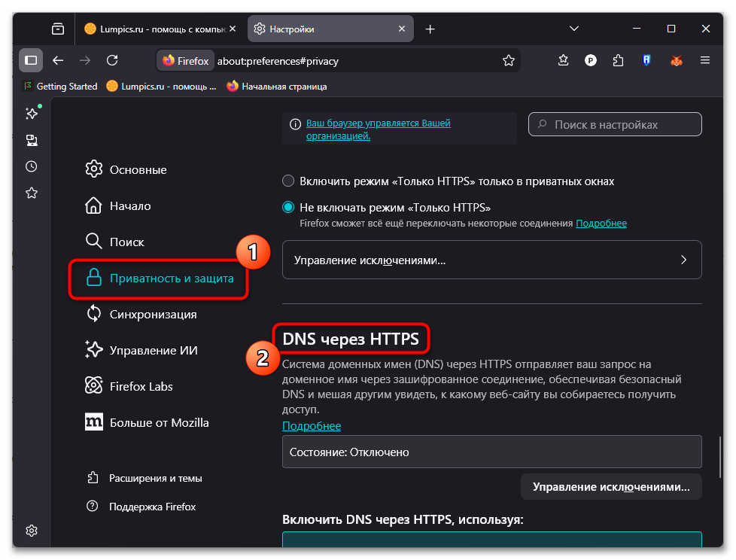Click the address bar URL about:preferences#privacy
The height and width of the screenshot is (560, 736).
pyautogui.click(x=278, y=61)
